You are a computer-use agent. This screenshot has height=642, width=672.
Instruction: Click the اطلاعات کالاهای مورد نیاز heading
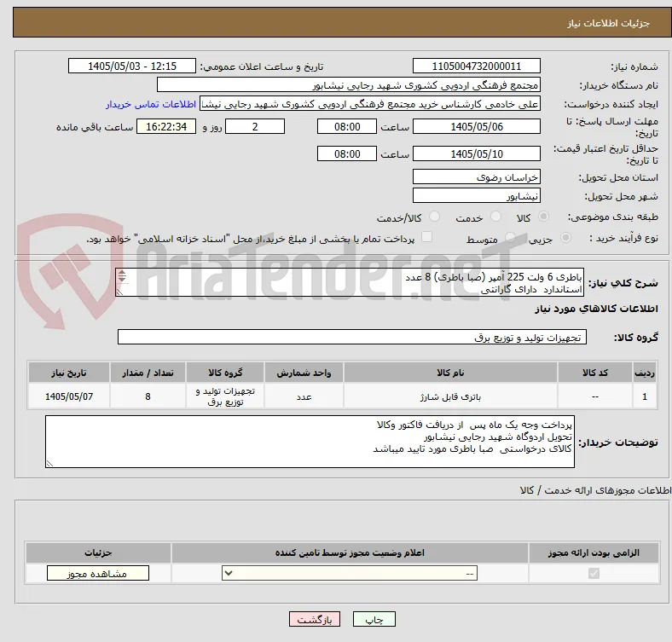pyautogui.click(x=596, y=308)
